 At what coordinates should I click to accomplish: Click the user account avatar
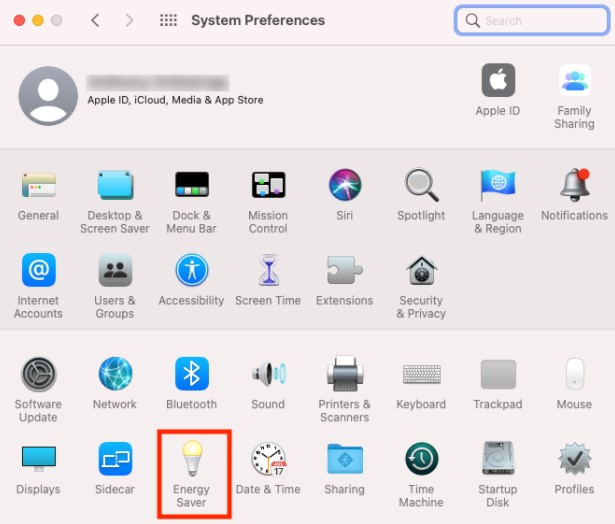tap(48, 96)
